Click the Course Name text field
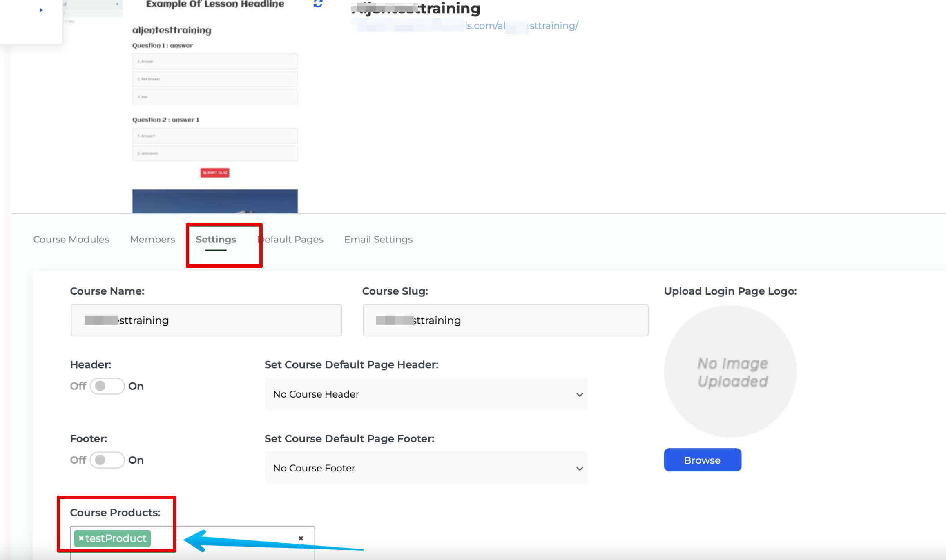The image size is (946, 560). click(206, 320)
